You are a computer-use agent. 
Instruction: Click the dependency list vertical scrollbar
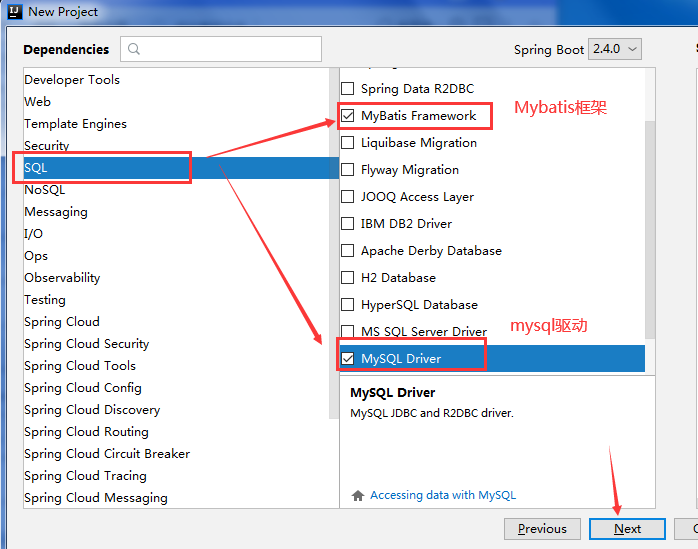tap(650, 230)
